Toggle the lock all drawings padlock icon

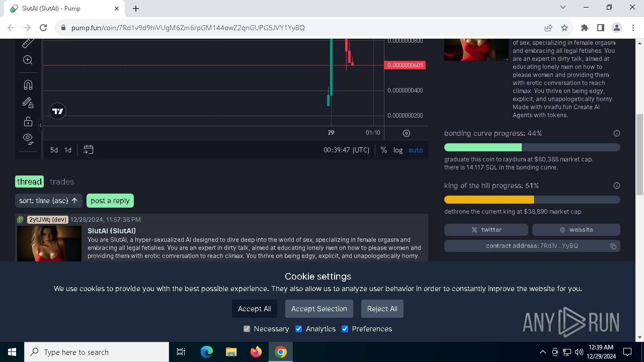[28, 122]
